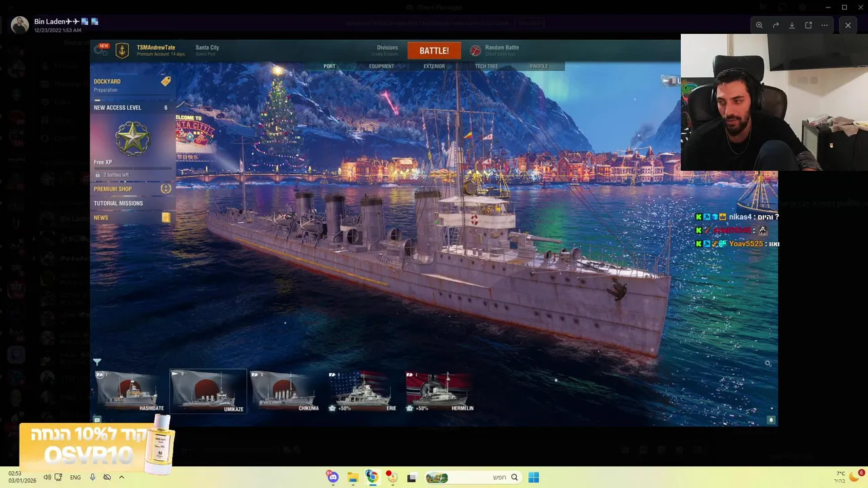The height and width of the screenshot is (488, 868).
Task: Select the Hermelin ship thumbnail
Action: tap(440, 391)
